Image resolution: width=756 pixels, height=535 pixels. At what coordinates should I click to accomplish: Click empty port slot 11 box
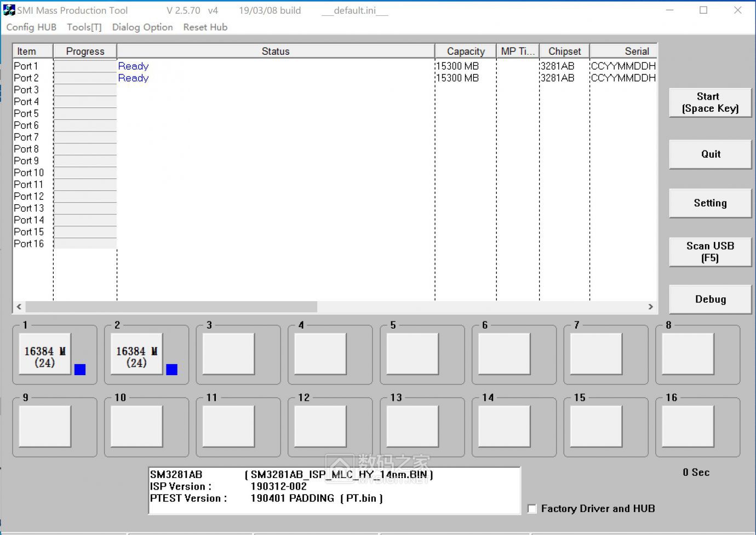[228, 426]
